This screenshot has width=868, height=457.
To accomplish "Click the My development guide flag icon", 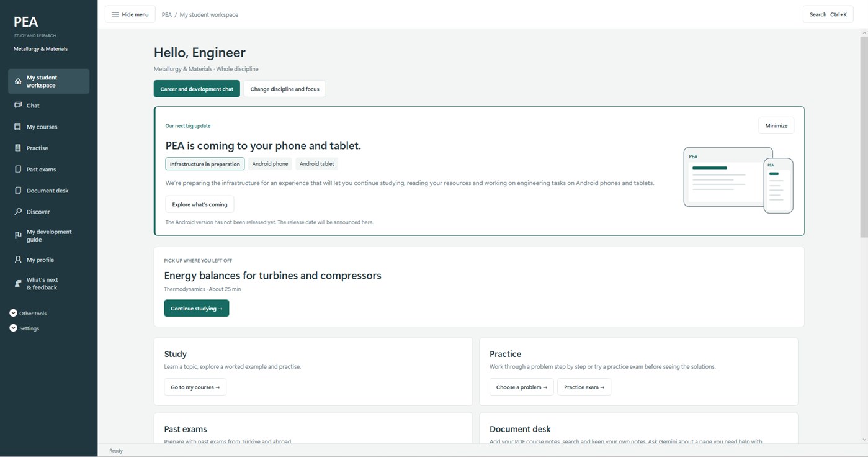I will click(x=18, y=235).
